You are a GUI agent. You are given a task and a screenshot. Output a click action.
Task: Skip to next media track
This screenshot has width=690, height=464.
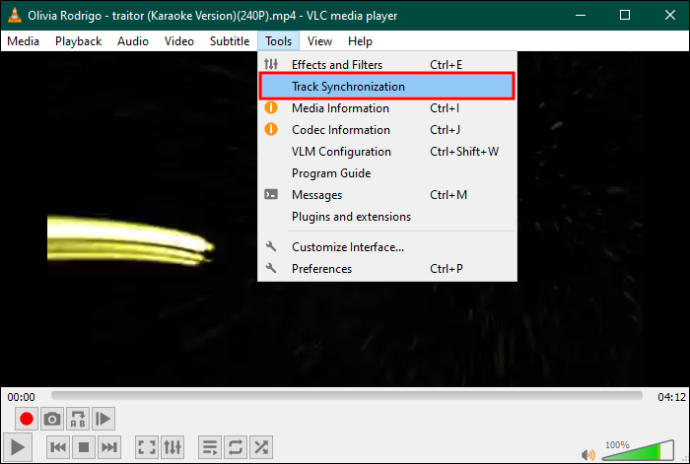[x=109, y=447]
